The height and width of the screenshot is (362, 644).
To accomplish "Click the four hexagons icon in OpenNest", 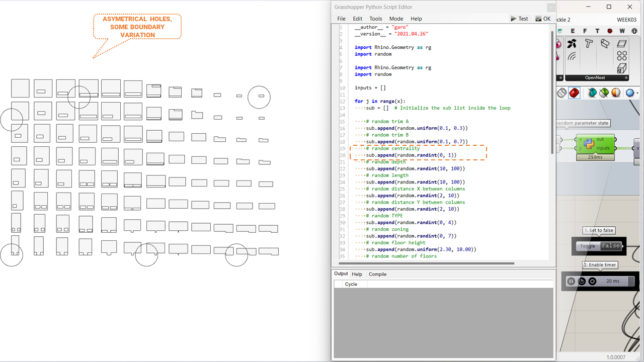I will tap(622, 56).
